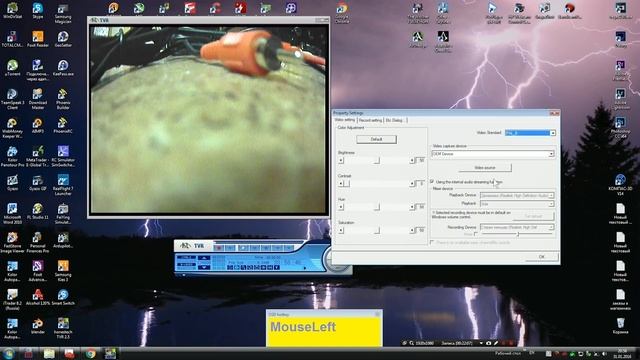640x360 pixels.
Task: Open the FastStone Image Viewer icon
Action: [x=12, y=242]
